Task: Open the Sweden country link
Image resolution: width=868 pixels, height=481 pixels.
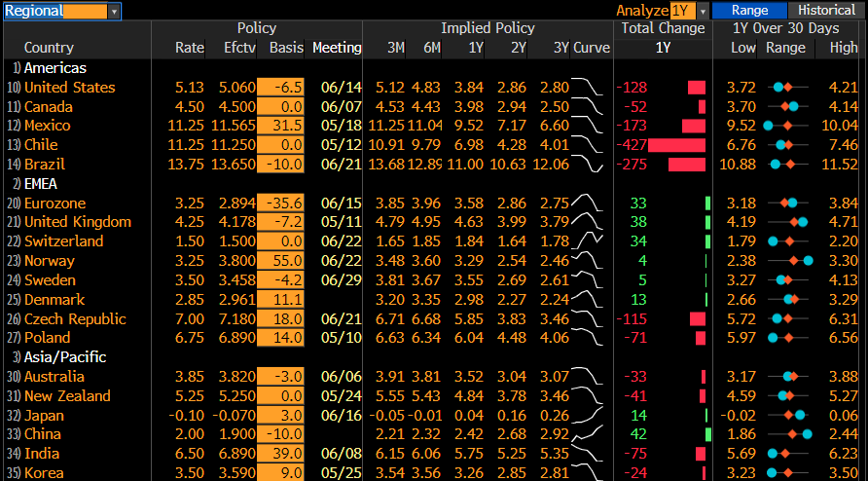Action: point(50,280)
